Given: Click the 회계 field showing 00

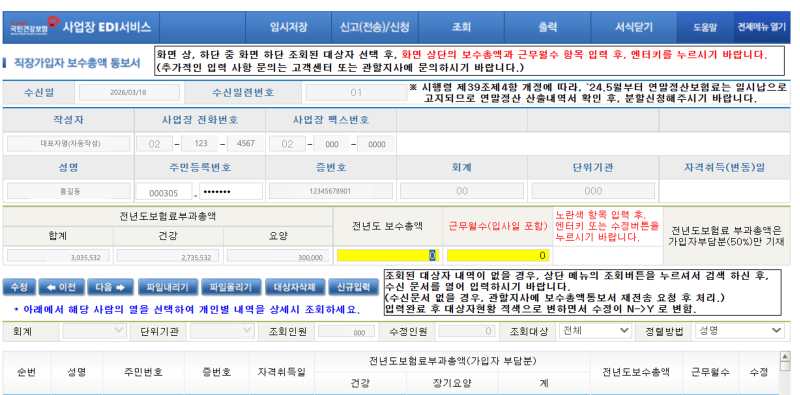Looking at the screenshot, I should (x=462, y=191).
